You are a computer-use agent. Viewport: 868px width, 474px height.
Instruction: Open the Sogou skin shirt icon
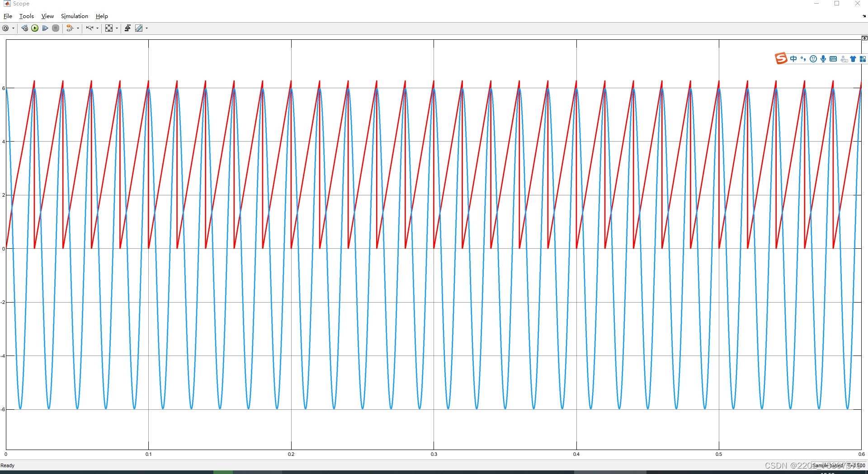click(853, 59)
